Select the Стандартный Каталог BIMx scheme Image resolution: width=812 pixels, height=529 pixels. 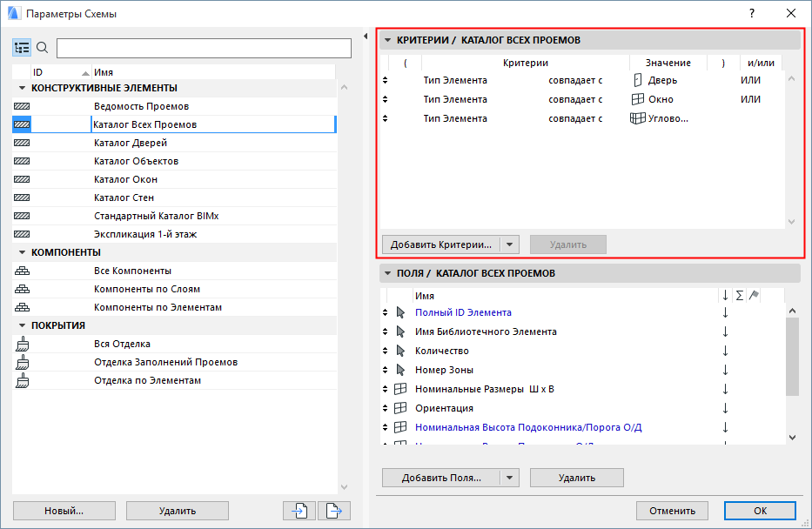(175, 216)
